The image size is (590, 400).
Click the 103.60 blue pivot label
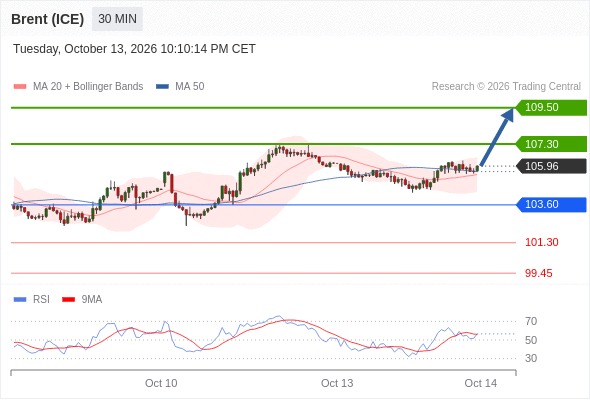551,205
